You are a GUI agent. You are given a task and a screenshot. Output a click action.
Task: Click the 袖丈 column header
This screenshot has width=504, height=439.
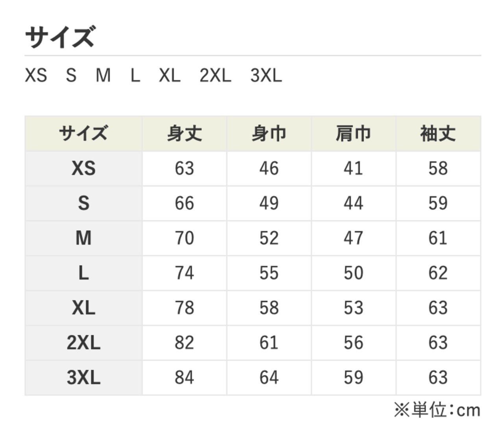(x=438, y=134)
